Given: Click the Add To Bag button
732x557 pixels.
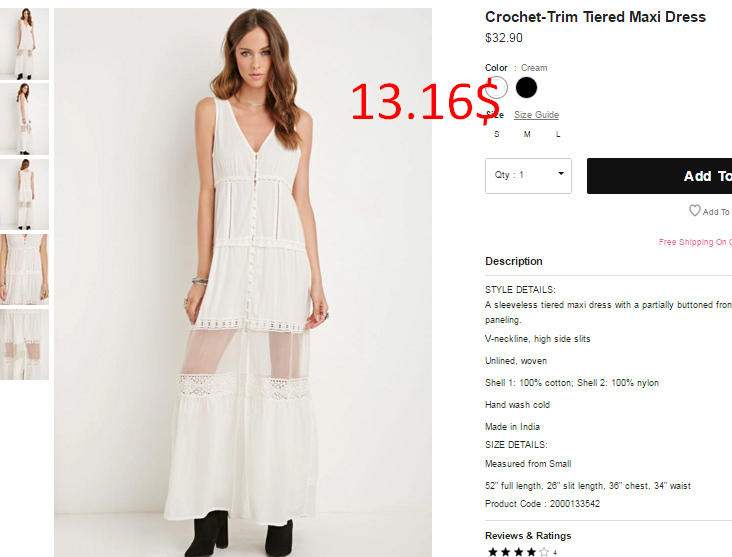Looking at the screenshot, I should (x=659, y=176).
